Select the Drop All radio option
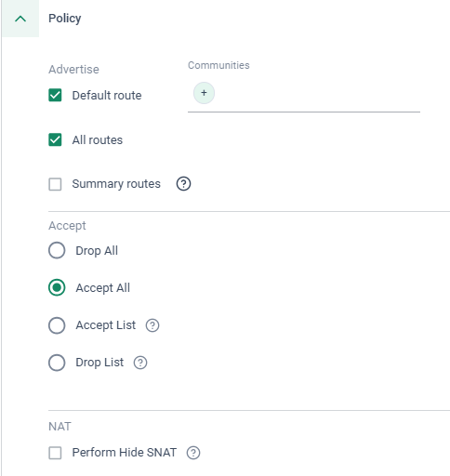This screenshot has width=450, height=476. (x=57, y=250)
